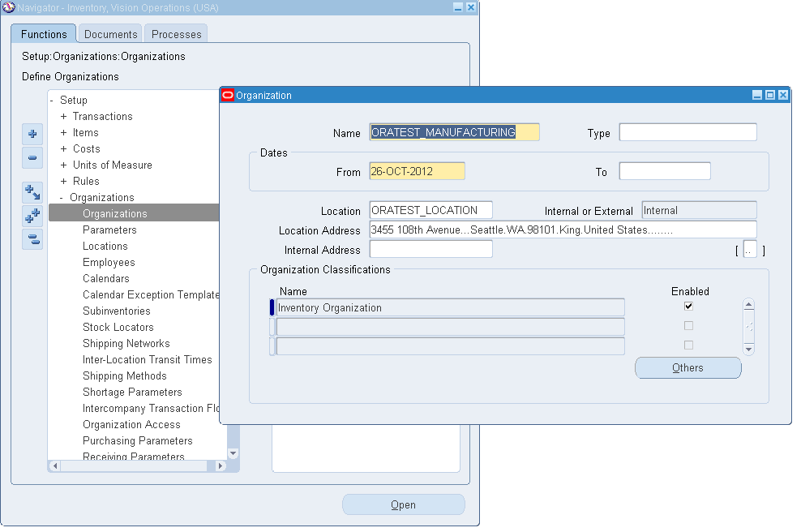Toggle the second Enabled classification checkbox
Viewport: 801px width, 532px height.
coord(688,325)
